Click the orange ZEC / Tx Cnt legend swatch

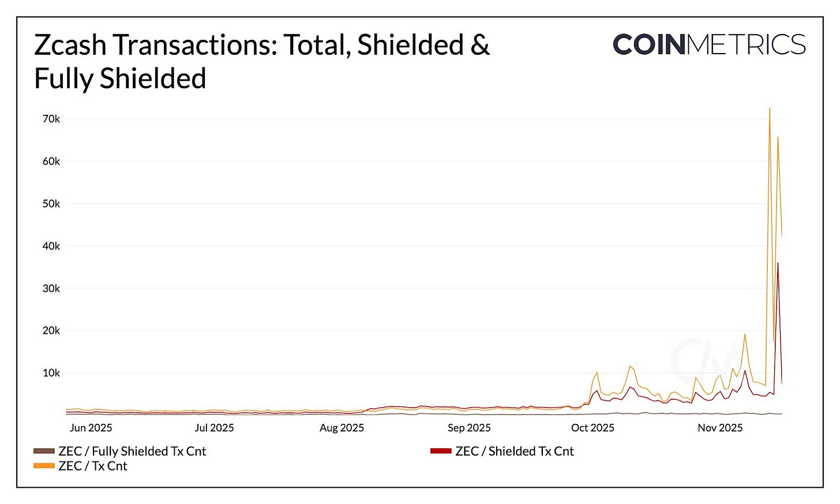44,466
